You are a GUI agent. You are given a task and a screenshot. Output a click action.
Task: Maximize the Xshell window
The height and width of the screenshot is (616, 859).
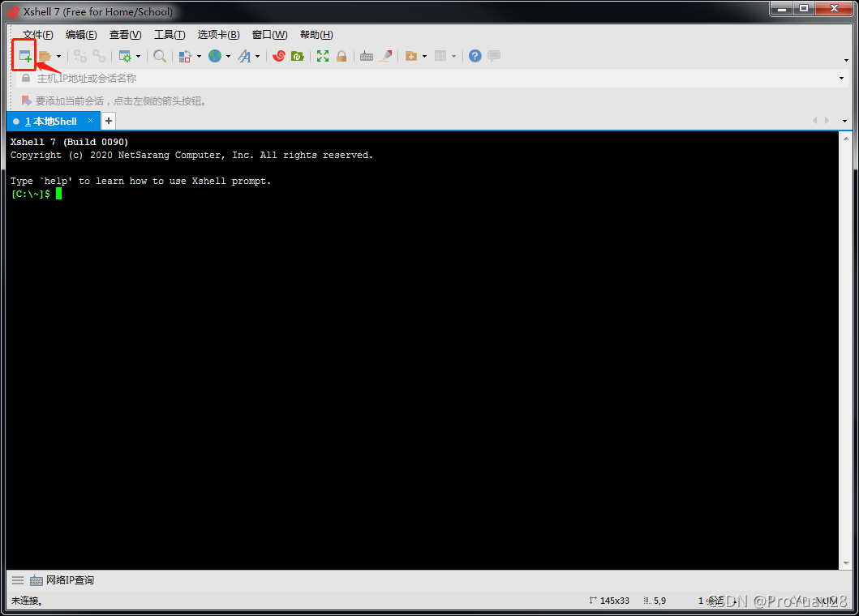tap(804, 8)
